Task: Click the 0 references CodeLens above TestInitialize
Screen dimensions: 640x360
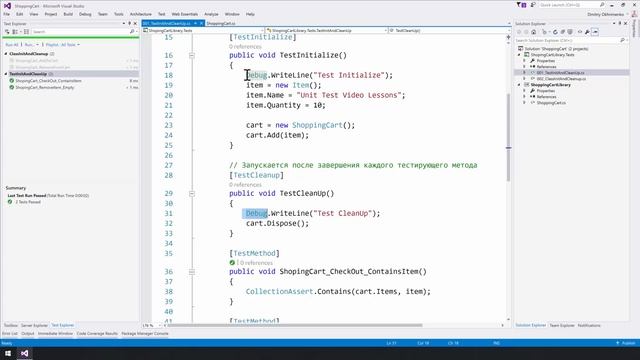Action: tap(245, 47)
